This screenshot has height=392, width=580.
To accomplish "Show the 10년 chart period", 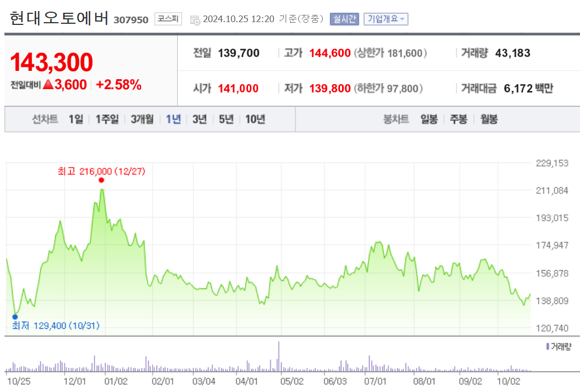I will pos(255,119).
